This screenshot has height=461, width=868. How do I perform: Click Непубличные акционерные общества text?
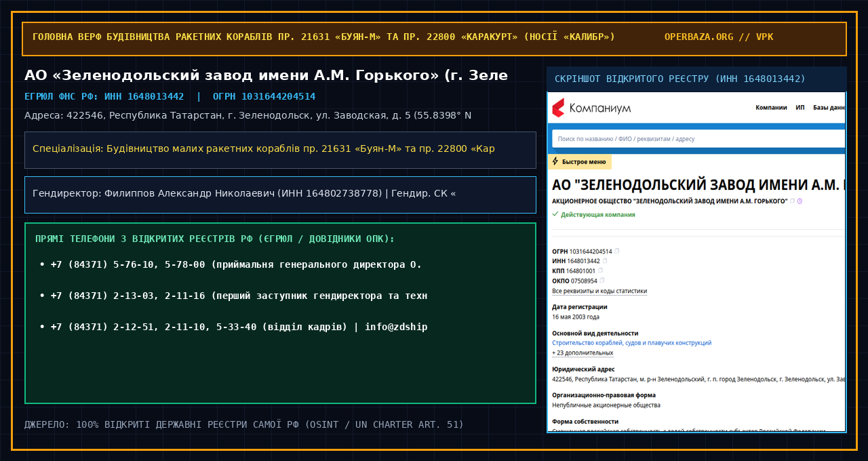(x=606, y=405)
